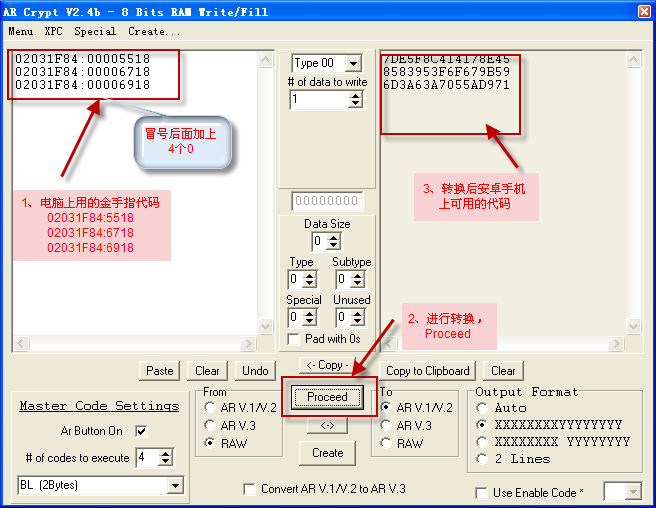Decrease Data Size value

333,245
